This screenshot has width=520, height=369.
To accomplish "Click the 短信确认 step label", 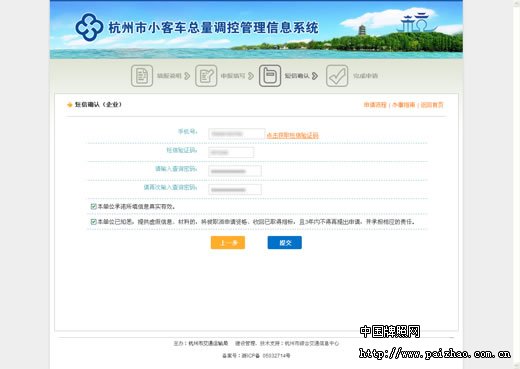I will 297,76.
